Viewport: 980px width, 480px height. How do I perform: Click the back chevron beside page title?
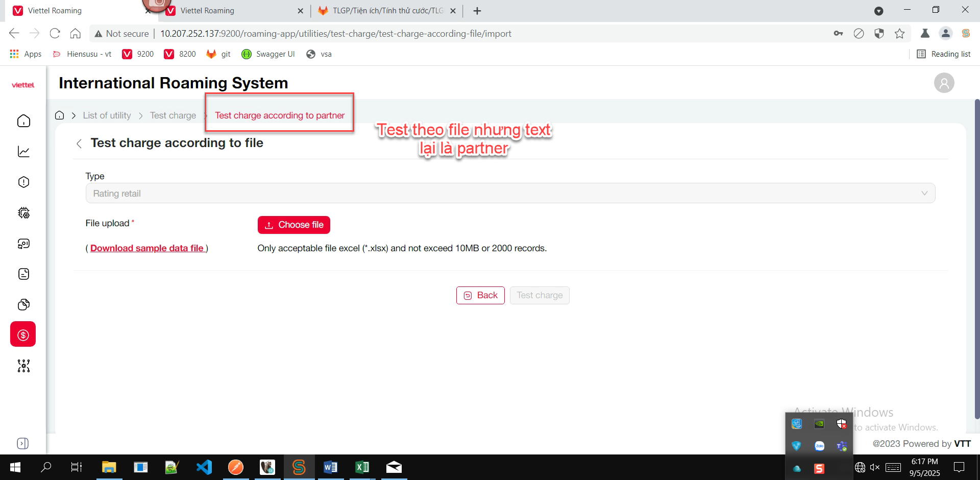tap(79, 143)
